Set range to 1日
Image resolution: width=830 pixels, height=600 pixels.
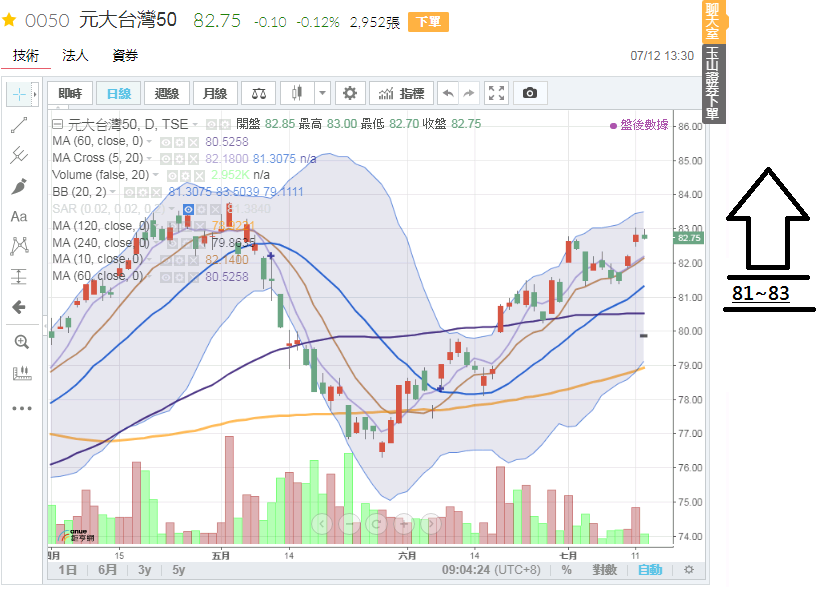(x=67, y=570)
